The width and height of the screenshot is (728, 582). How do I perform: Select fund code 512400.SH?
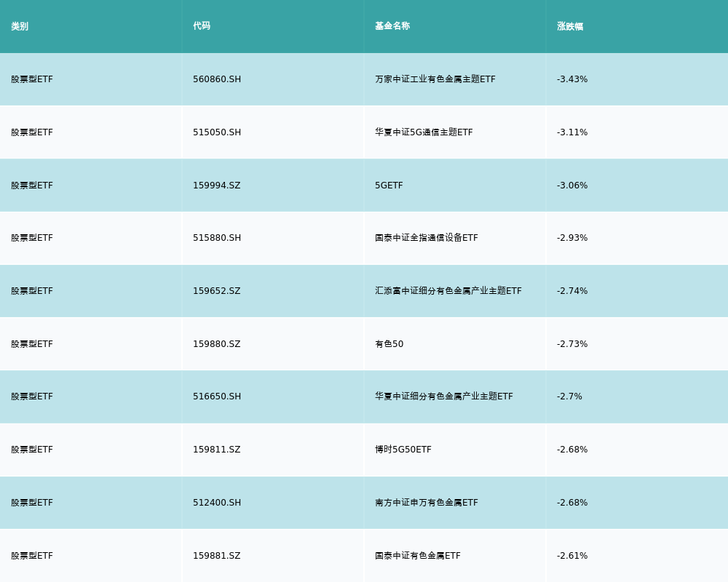pos(217,503)
